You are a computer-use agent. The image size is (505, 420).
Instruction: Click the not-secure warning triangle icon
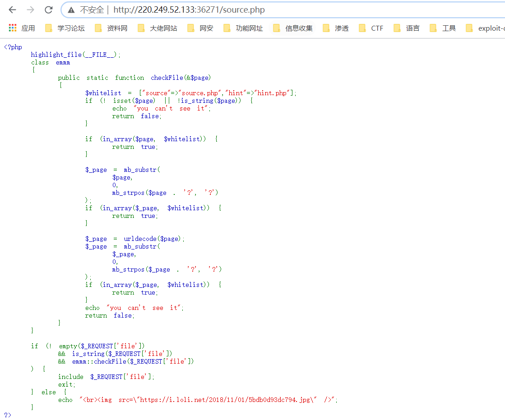pyautogui.click(x=71, y=10)
